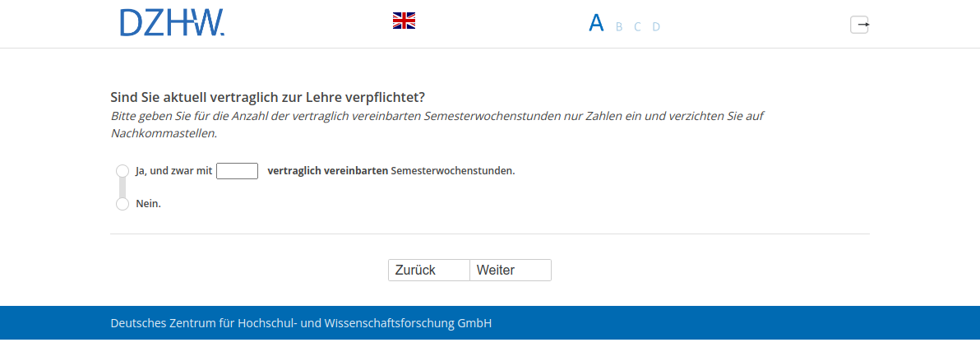Jump to section B indicator
Viewport: 980px width, 347px height.
point(619,26)
